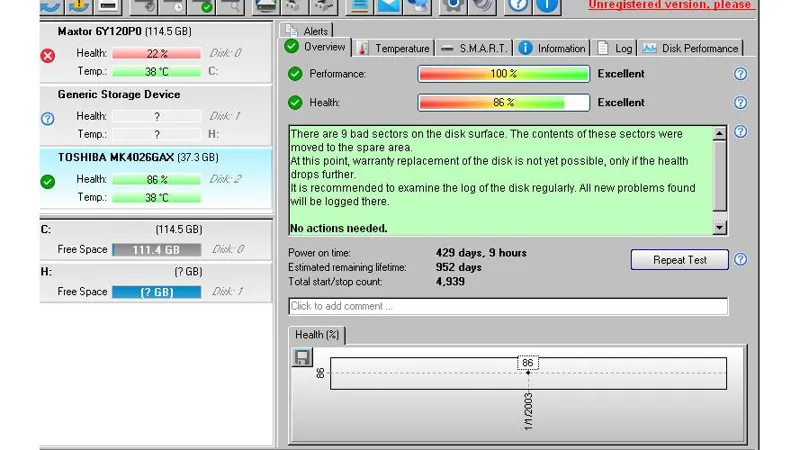Click the question mark icon of Generic Storage Device

(x=47, y=119)
